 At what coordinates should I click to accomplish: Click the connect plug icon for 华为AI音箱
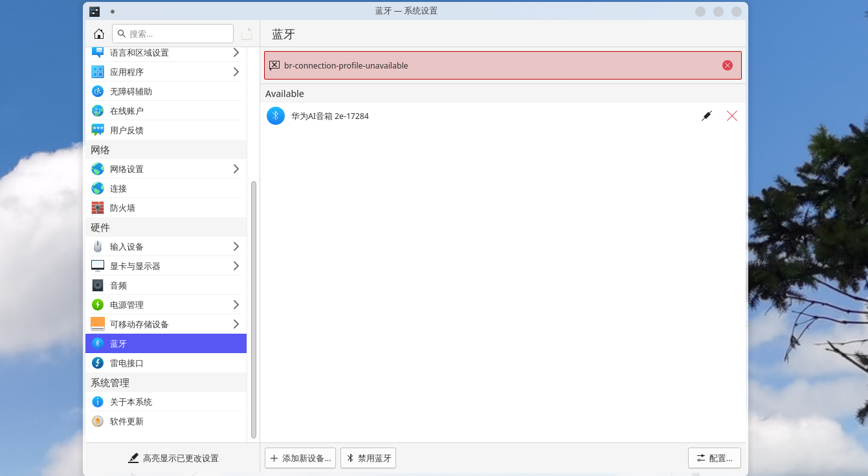coord(707,116)
